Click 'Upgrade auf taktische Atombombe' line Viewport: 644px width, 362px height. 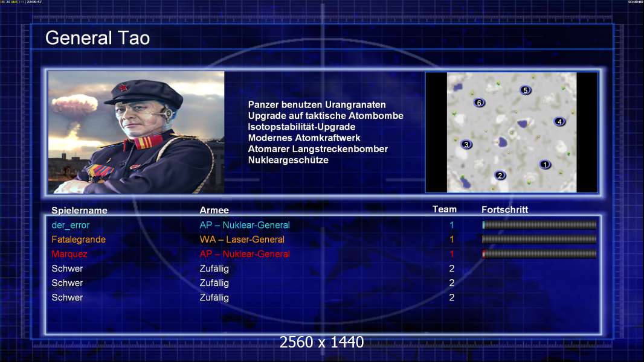(x=326, y=116)
